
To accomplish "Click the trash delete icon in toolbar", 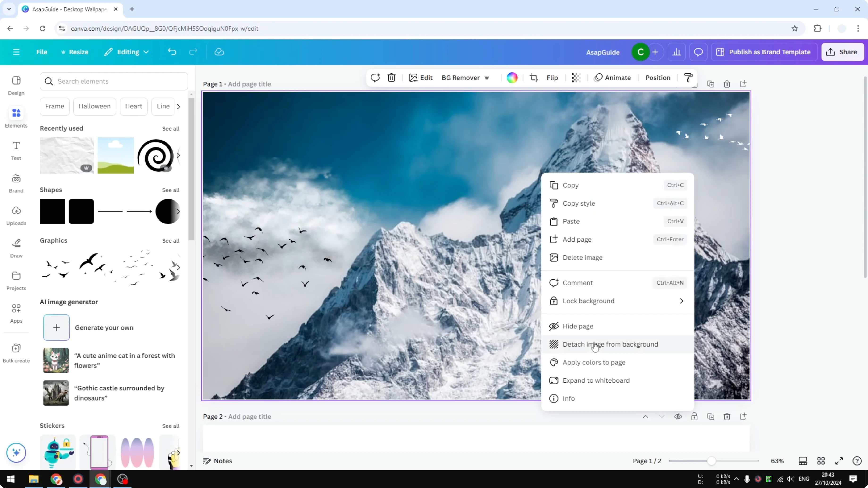I will pos(391,78).
